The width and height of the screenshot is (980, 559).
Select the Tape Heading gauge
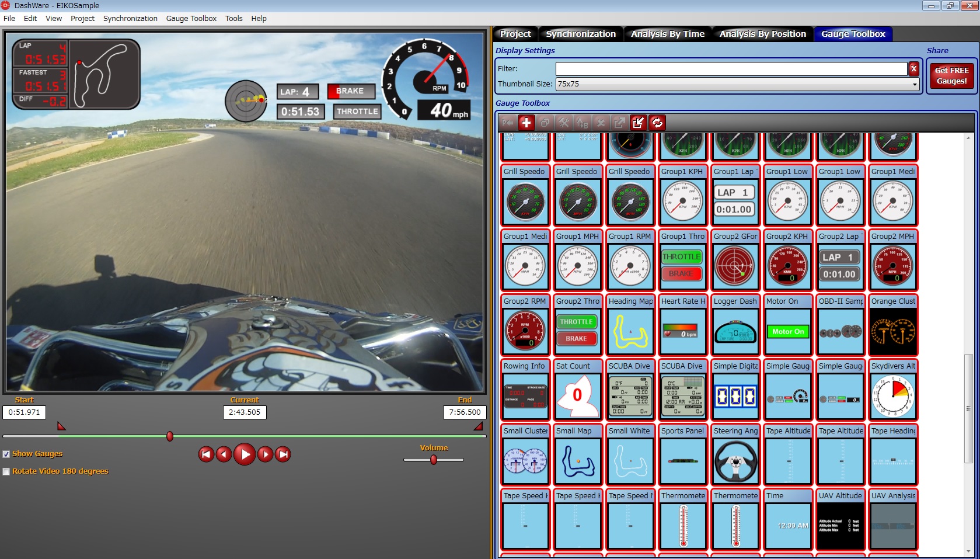coord(892,454)
